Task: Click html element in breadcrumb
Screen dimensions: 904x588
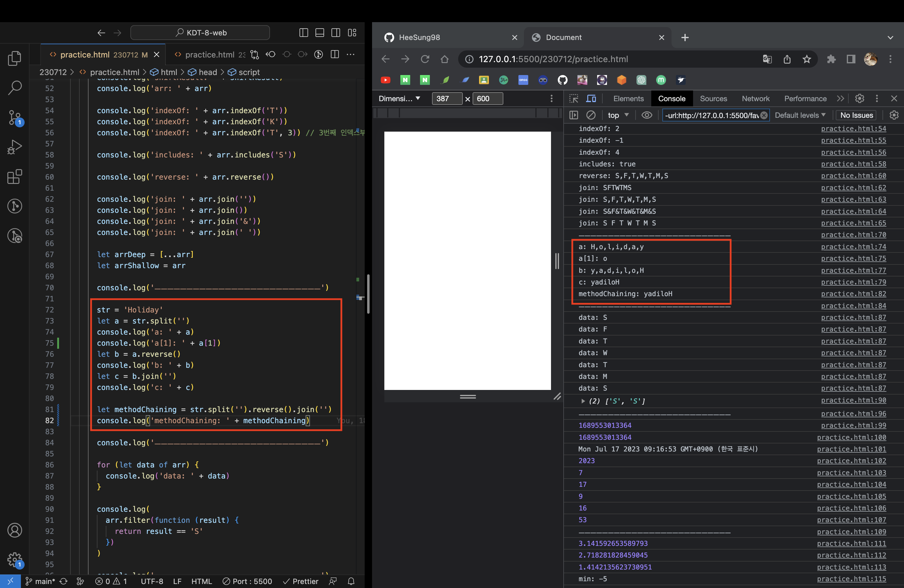Action: pyautogui.click(x=169, y=72)
